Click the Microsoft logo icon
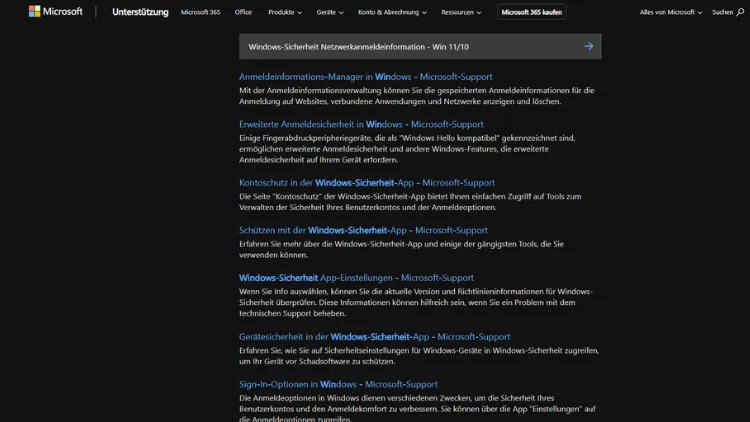750x422 pixels. pos(34,11)
